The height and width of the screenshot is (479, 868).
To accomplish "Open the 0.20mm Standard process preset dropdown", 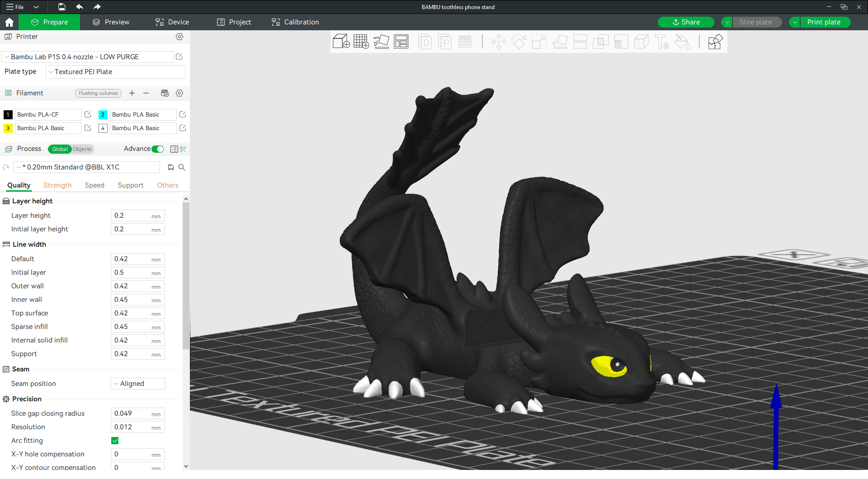I will tap(87, 167).
